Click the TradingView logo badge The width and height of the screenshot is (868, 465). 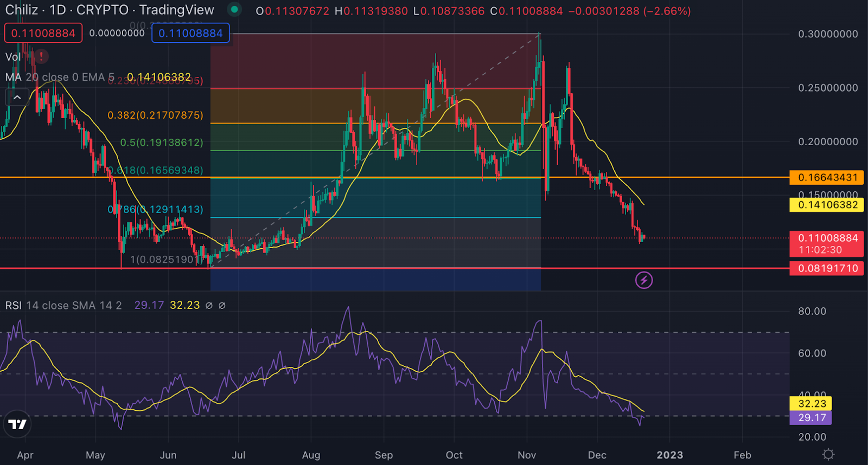17,424
